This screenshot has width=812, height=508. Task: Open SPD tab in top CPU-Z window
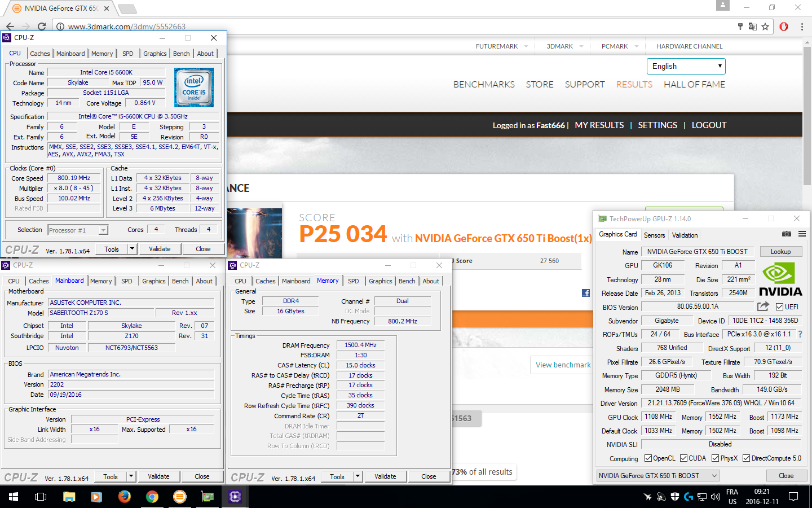[x=128, y=54]
